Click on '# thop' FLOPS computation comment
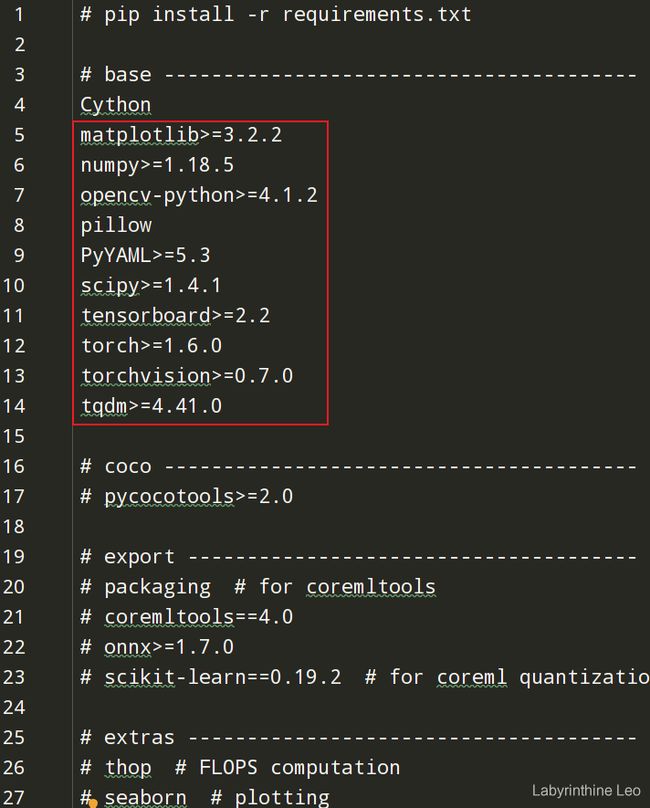Viewport: 650px width, 808px height. click(240, 768)
